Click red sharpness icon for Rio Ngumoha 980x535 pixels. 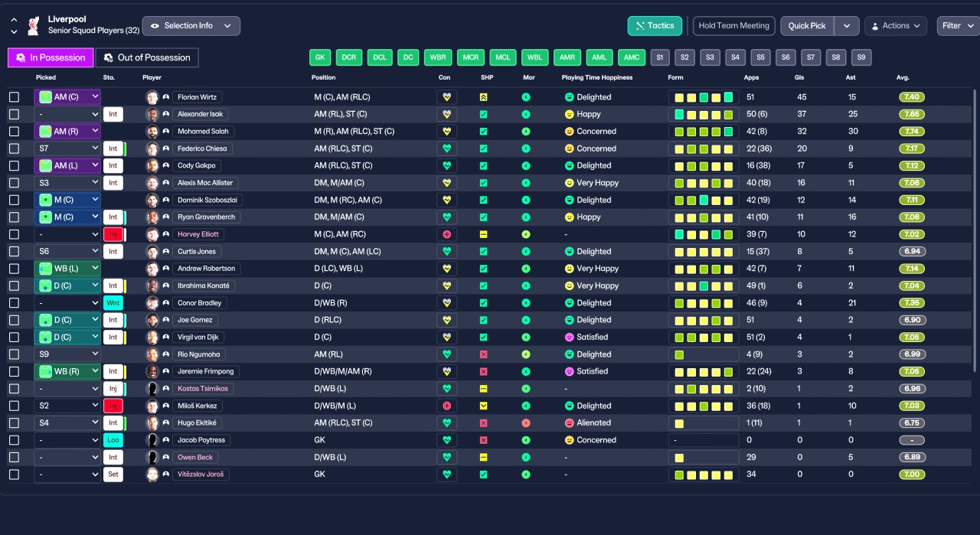pos(483,354)
